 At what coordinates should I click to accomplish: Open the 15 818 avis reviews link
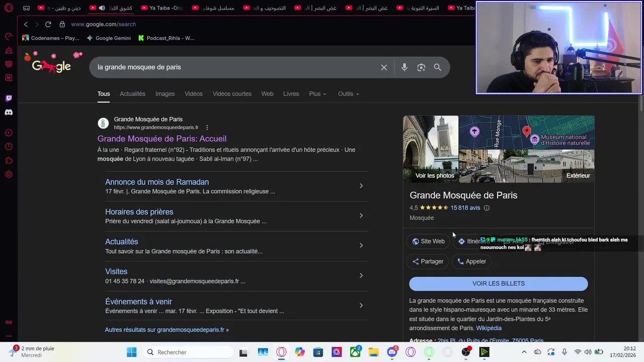(x=465, y=208)
